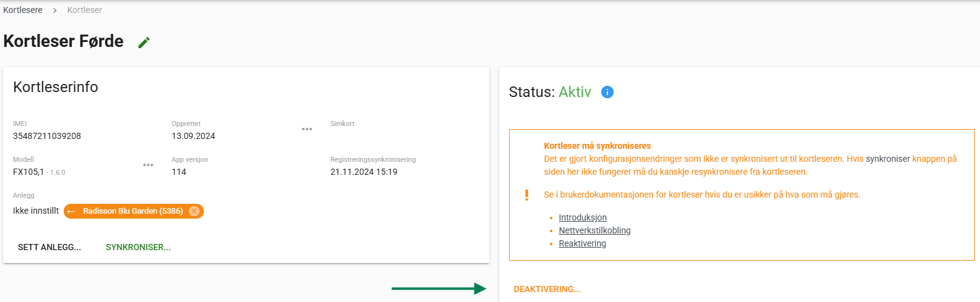Click the left arrow icon on the Radisson chip
Viewport: 980px width, 302px height.
(71, 211)
